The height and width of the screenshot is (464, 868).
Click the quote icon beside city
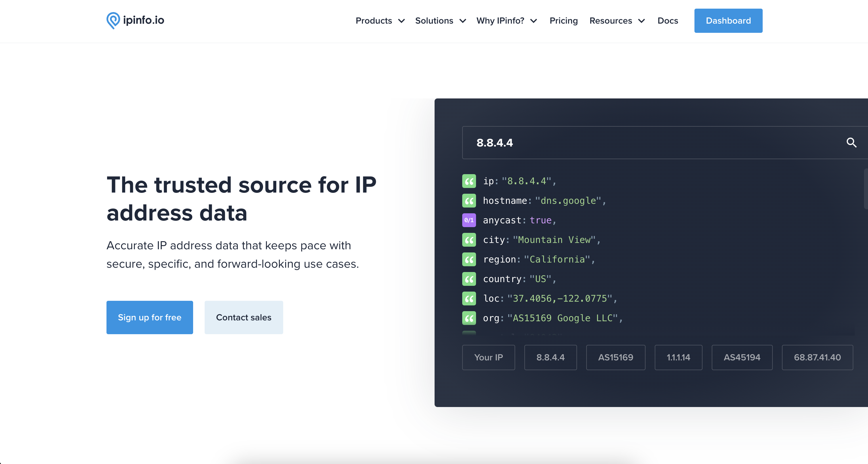click(x=469, y=239)
